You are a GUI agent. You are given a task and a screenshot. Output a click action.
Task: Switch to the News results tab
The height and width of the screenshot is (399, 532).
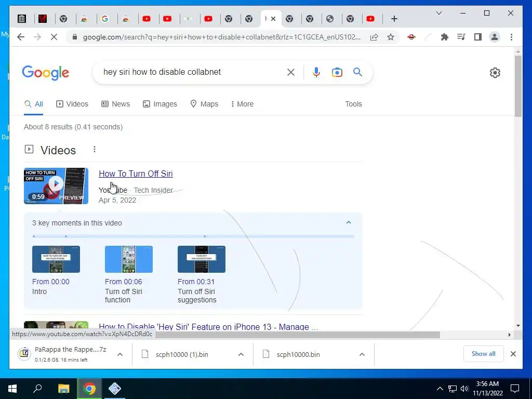[x=116, y=104]
